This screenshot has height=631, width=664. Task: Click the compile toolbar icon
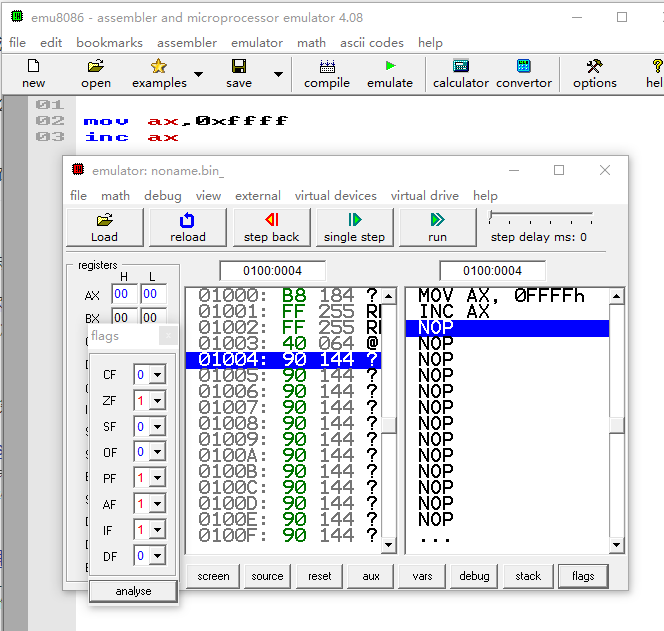pyautogui.click(x=327, y=66)
